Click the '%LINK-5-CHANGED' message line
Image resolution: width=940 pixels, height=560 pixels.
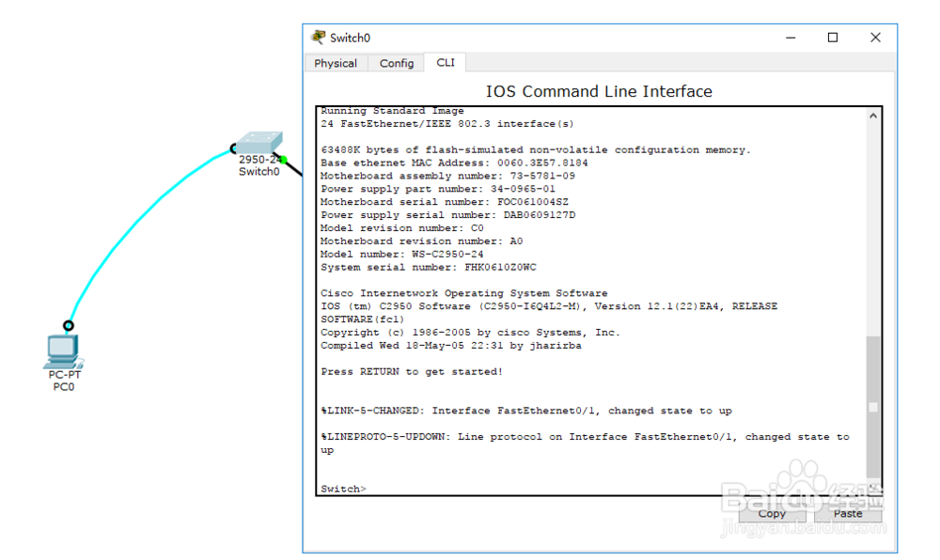pos(525,411)
